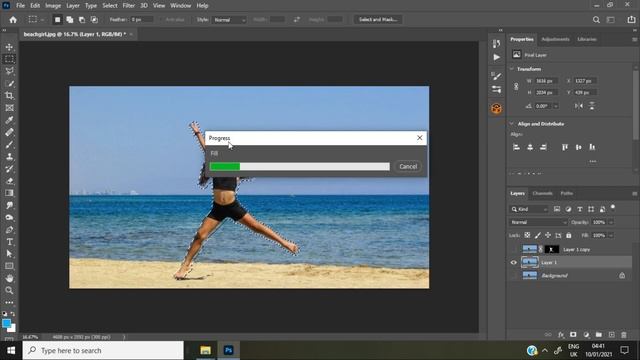Close the Progress dialog with X
The height and width of the screenshot is (360, 640).
420,138
